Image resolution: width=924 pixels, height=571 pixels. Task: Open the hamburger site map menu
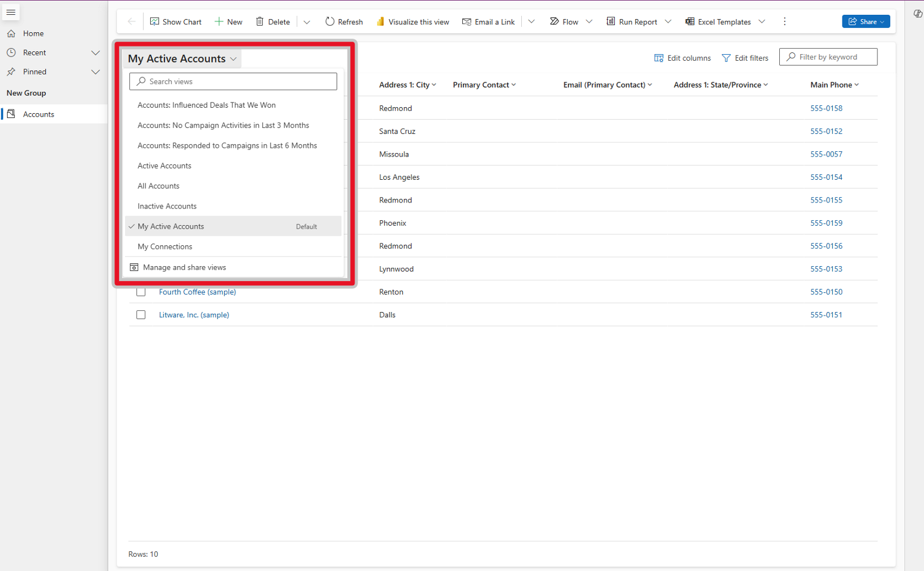pyautogui.click(x=11, y=13)
